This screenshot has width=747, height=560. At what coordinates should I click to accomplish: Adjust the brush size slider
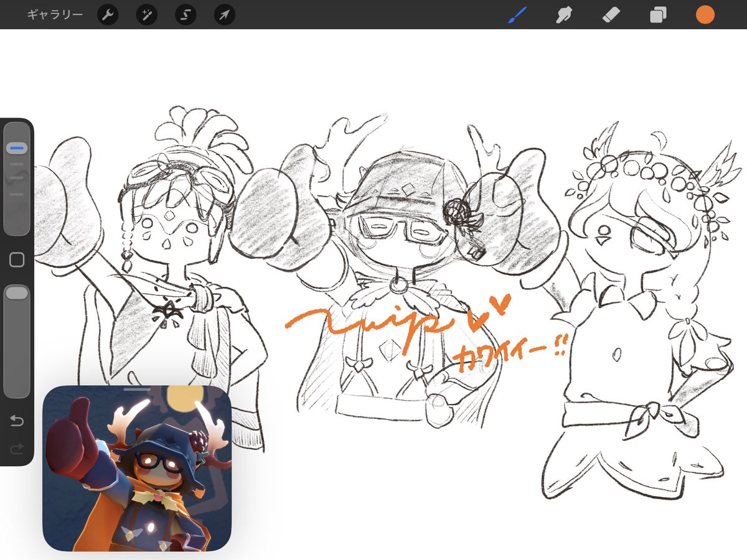17,179
